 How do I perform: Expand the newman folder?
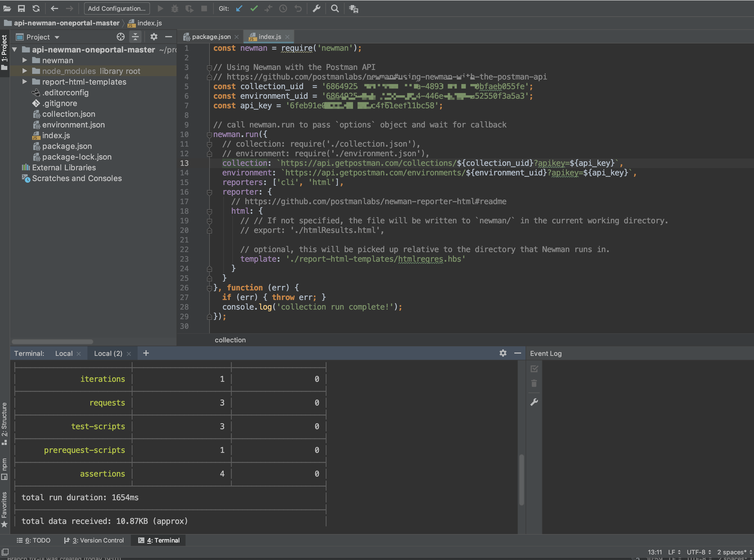[25, 60]
